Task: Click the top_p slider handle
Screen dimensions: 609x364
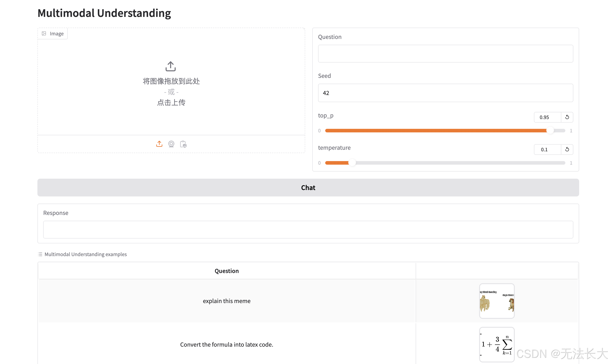Action: click(550, 130)
